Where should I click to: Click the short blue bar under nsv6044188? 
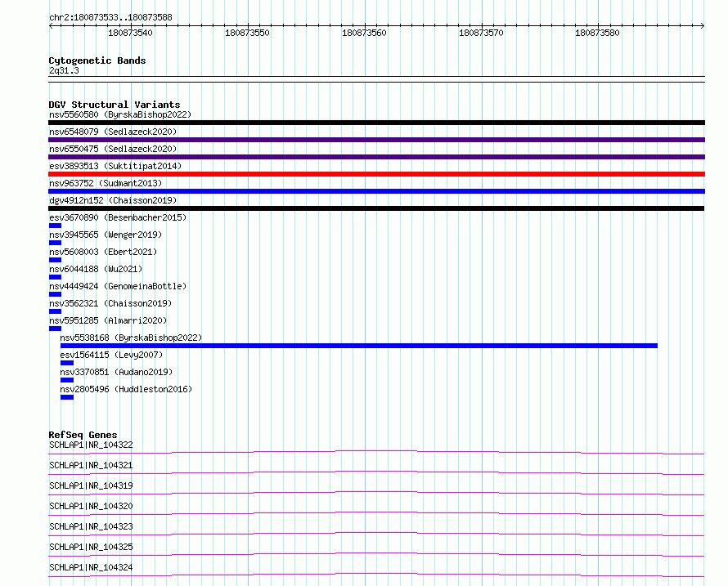pyautogui.click(x=55, y=277)
